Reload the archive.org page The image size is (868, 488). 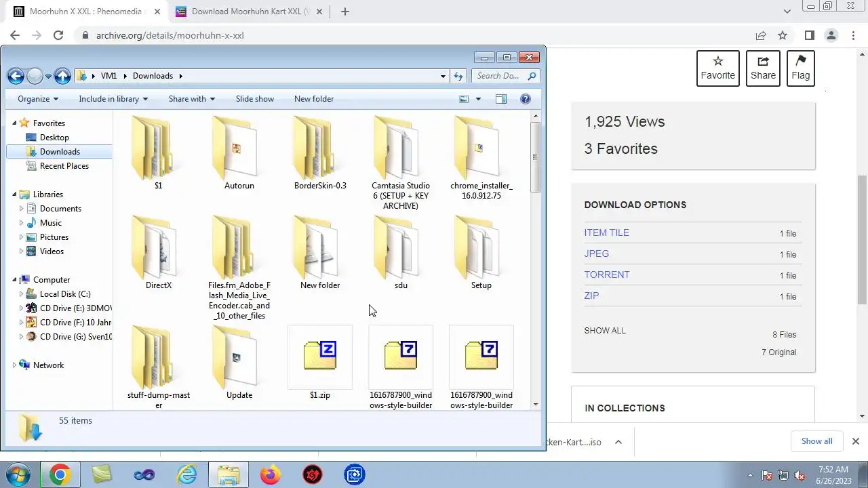coord(58,35)
